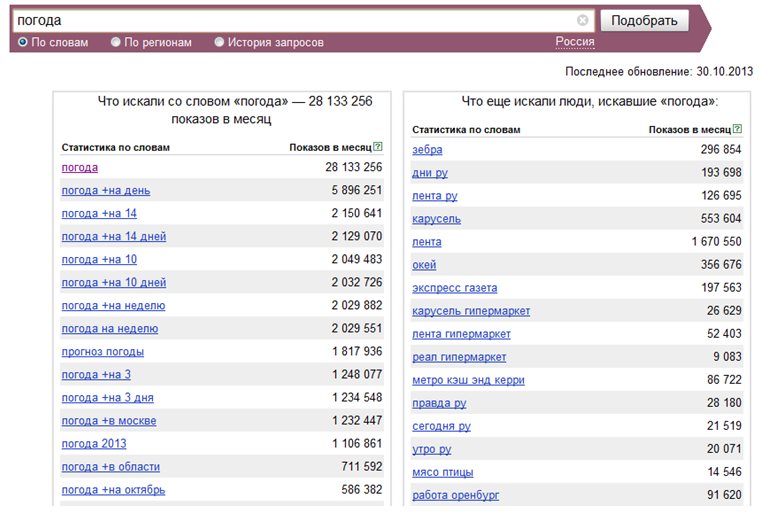Open the 'зебра' related query link
Screen dimensions: 759x512
tap(427, 150)
